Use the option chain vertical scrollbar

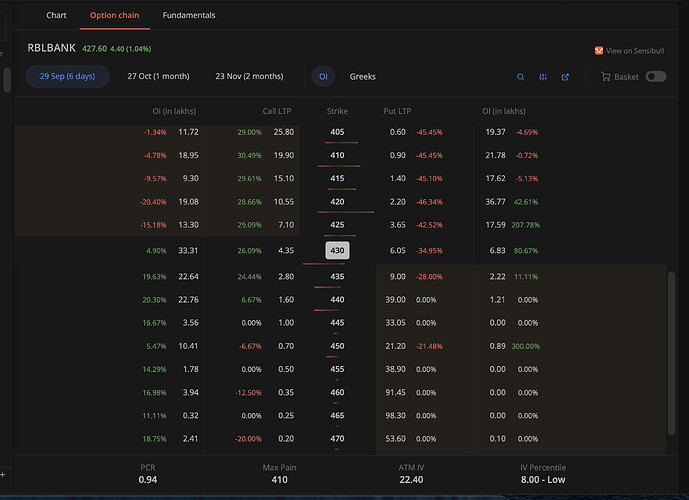coord(671,353)
